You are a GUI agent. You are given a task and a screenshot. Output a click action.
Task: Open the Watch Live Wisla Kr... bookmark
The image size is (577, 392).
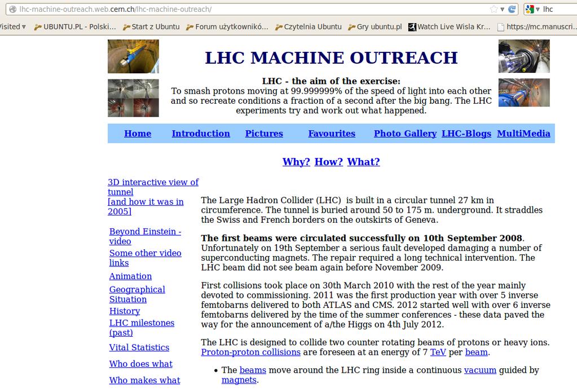(x=450, y=27)
